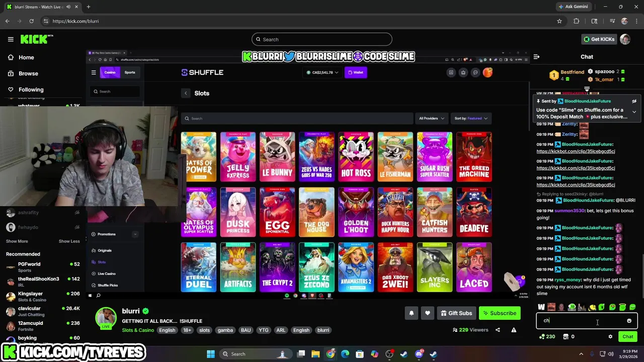Click the 18+ tag
Viewport: 644px width, 362px height.
point(187,330)
